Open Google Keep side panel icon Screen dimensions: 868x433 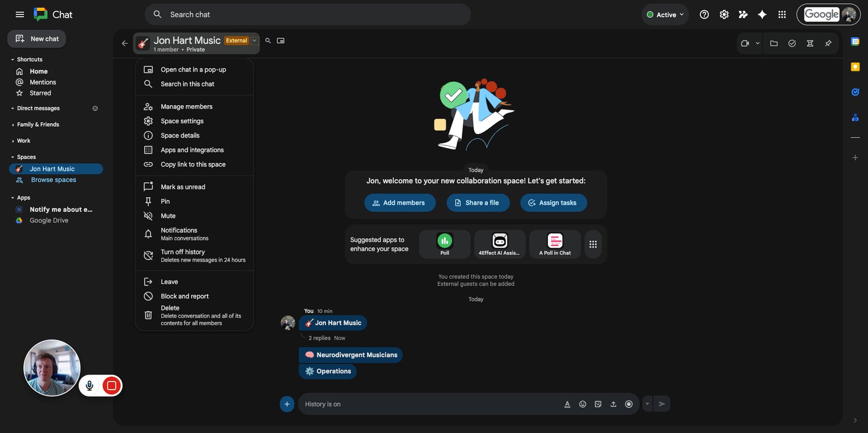[855, 67]
